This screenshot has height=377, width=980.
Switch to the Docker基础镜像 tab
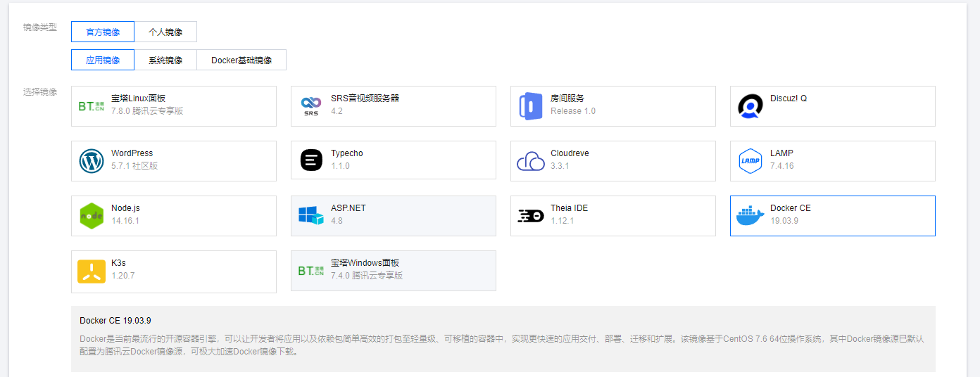coord(241,60)
